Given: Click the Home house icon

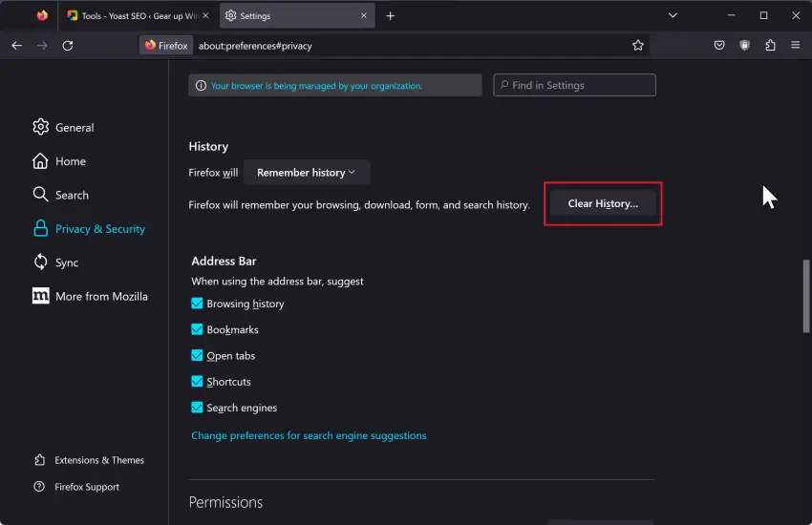Looking at the screenshot, I should tap(40, 161).
